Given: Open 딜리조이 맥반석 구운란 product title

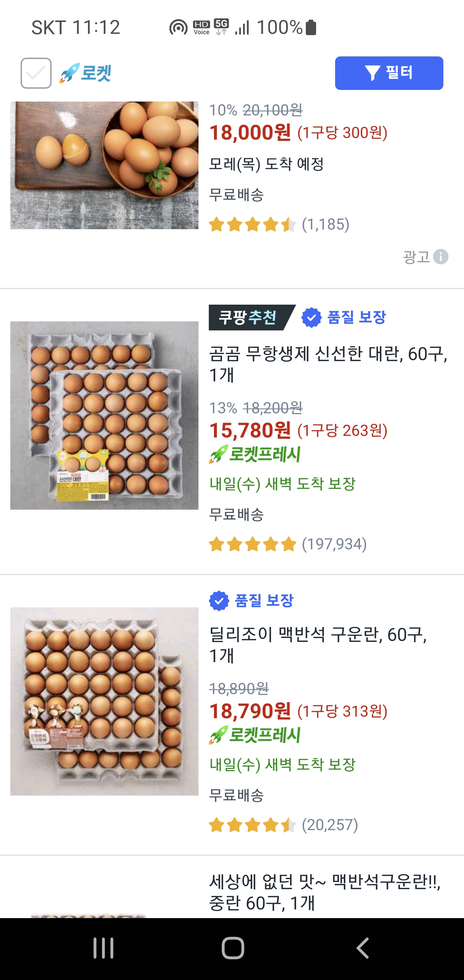Looking at the screenshot, I should (x=318, y=644).
